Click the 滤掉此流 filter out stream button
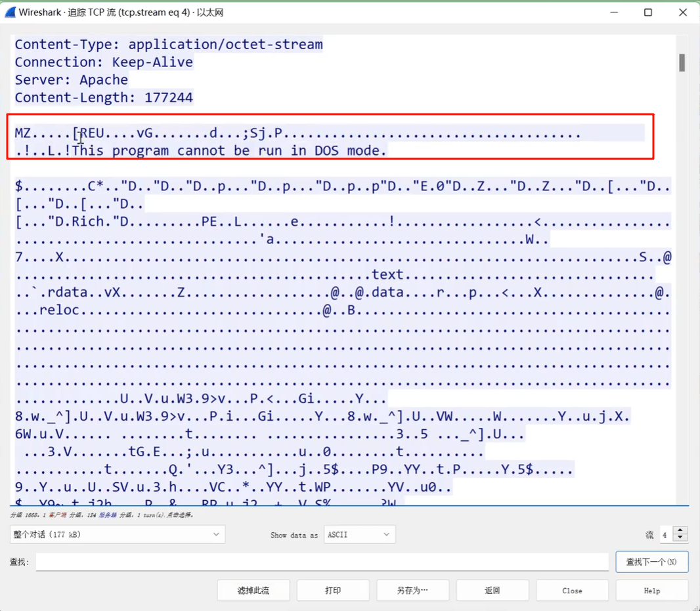The width and height of the screenshot is (700, 611). pyautogui.click(x=253, y=591)
